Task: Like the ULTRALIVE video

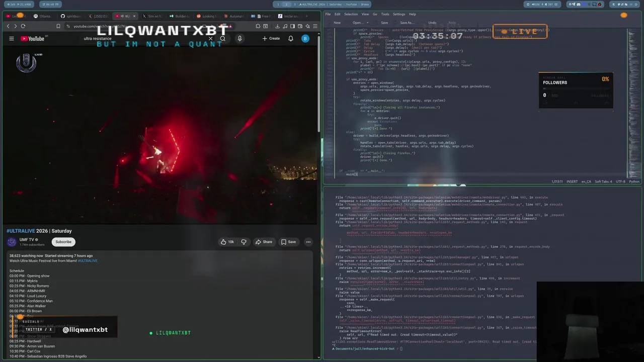Action: tap(227, 242)
